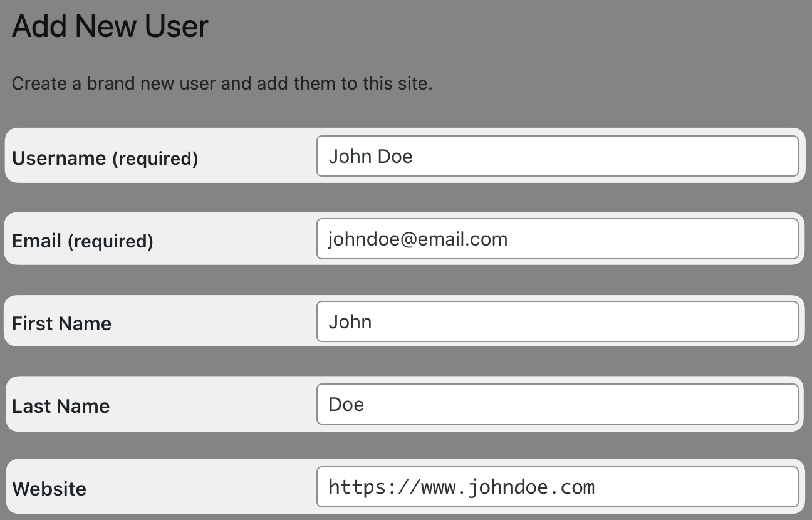The height and width of the screenshot is (520, 812).
Task: Click the "Website" label
Action: (49, 489)
